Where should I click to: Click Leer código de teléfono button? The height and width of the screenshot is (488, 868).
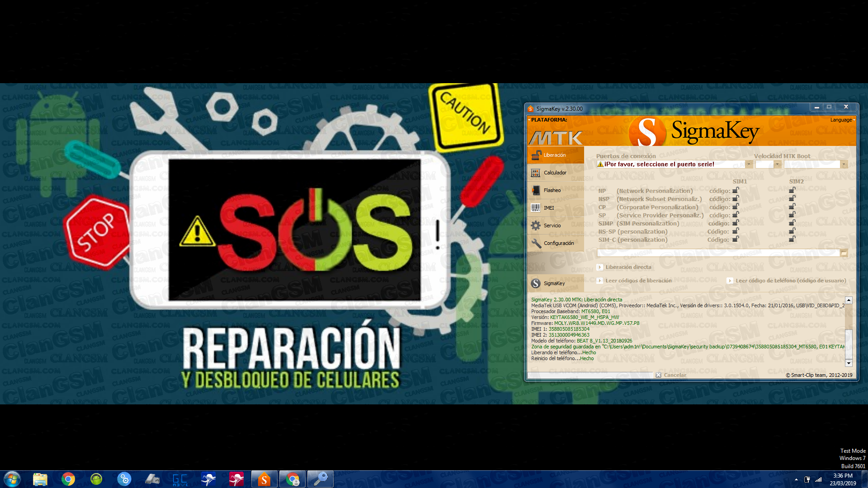click(x=787, y=281)
